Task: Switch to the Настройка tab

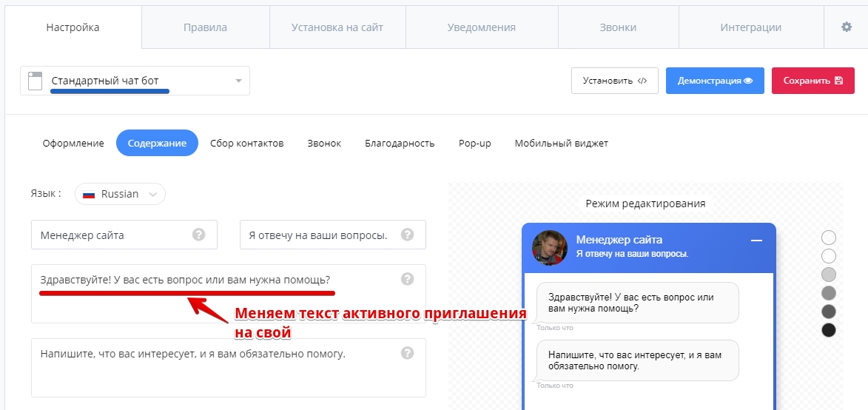Action: [73, 27]
